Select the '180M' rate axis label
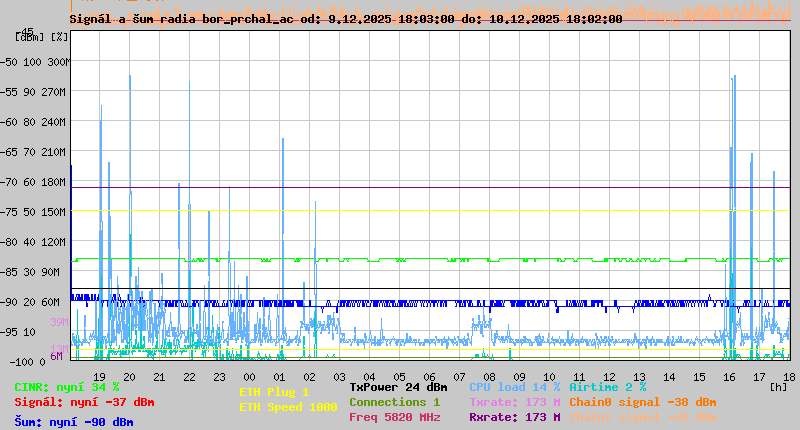Viewport: 800px width, 430px height. tap(54, 183)
